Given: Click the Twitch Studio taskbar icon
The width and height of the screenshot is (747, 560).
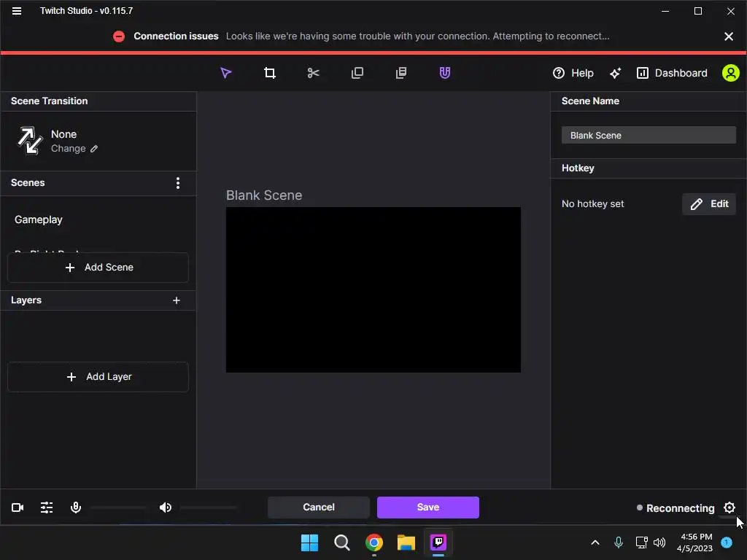Looking at the screenshot, I should click(438, 542).
